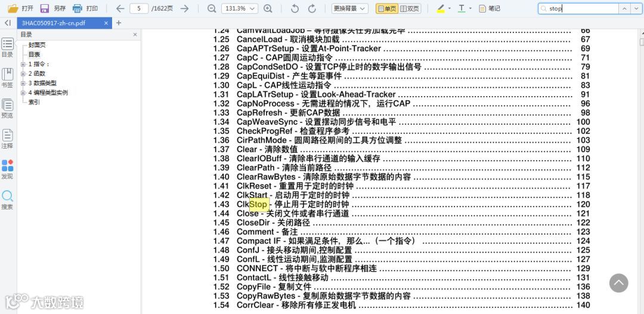Find next search result
The width and height of the screenshot is (644, 314).
(x=636, y=8)
